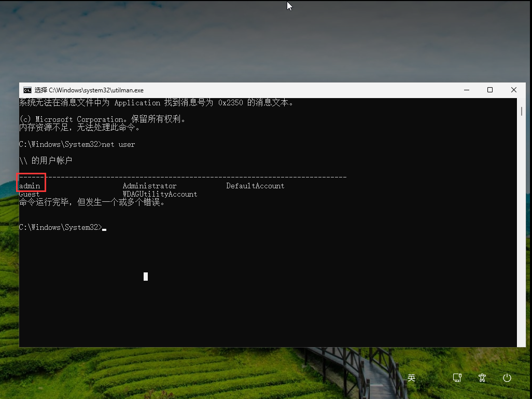Click the DefaultAccount entry in output
The width and height of the screenshot is (532, 399).
coord(255,186)
